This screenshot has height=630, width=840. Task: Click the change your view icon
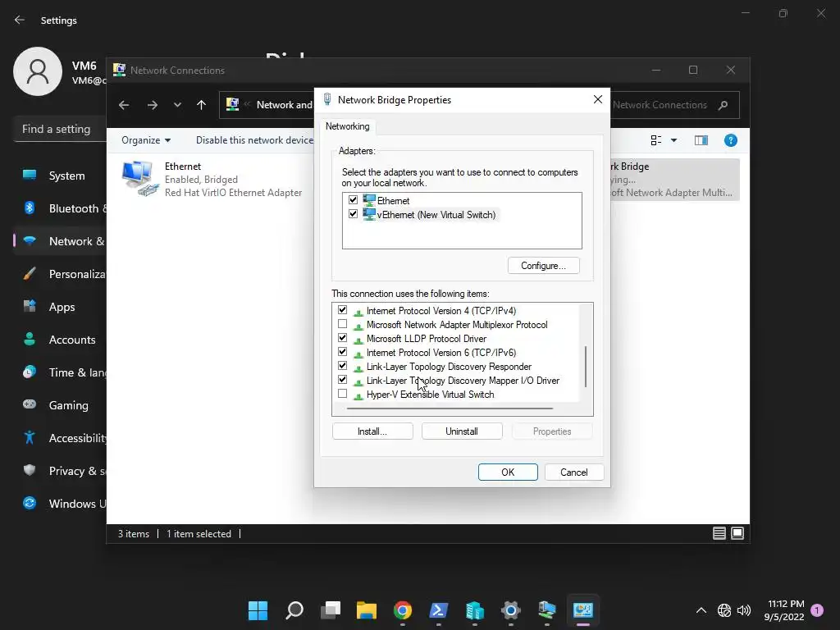pos(655,140)
